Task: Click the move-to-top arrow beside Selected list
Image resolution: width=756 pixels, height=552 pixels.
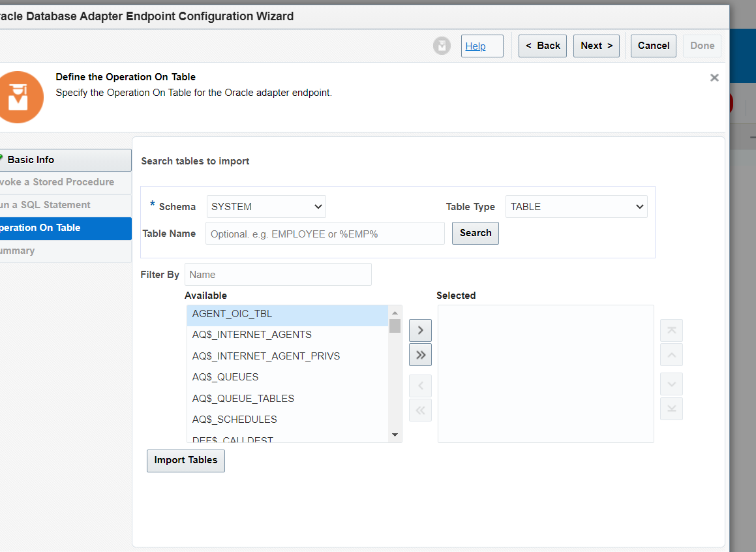Action: (x=671, y=330)
